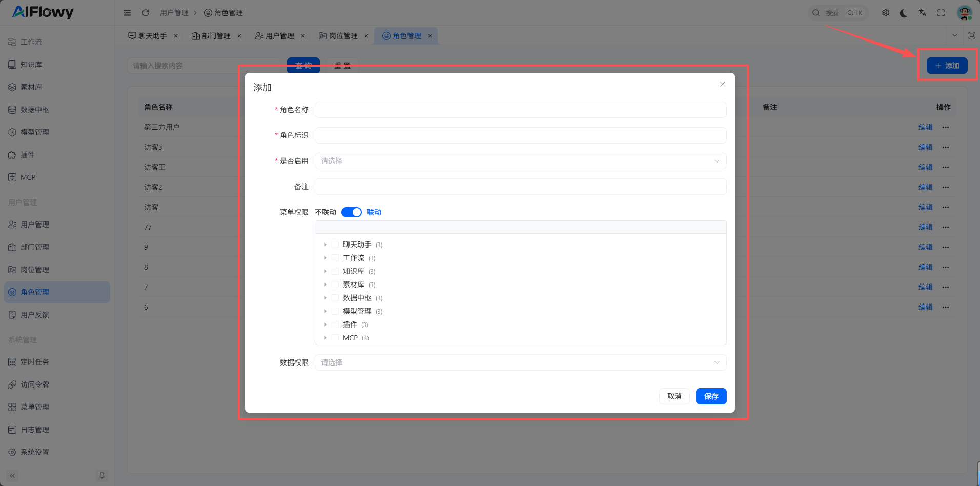The height and width of the screenshot is (486, 980).
Task: Click the 保存 button
Action: [711, 396]
